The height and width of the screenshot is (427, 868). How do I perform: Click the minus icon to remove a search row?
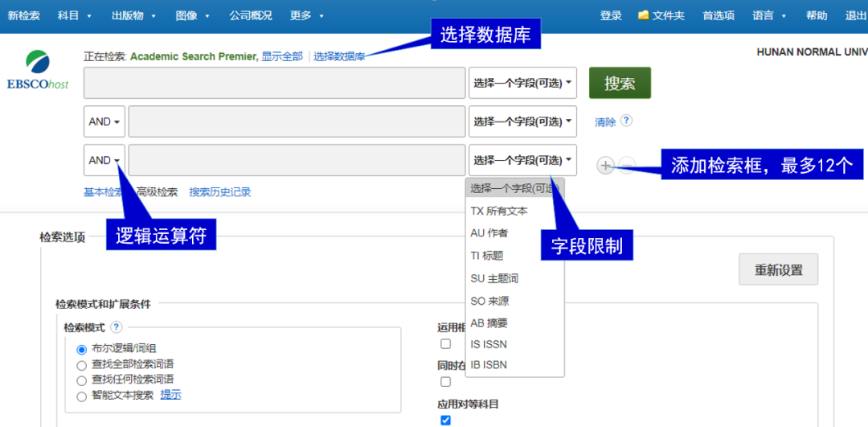pos(626,165)
